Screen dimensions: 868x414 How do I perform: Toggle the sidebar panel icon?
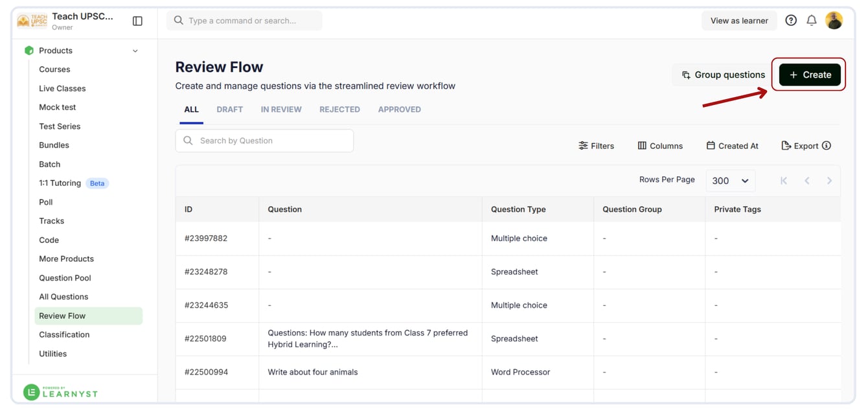point(137,21)
